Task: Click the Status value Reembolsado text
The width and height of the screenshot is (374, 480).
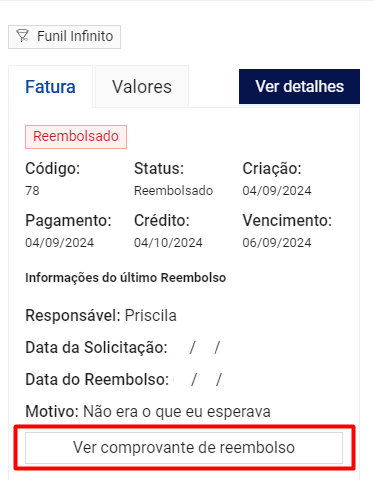Action: pyautogui.click(x=173, y=191)
